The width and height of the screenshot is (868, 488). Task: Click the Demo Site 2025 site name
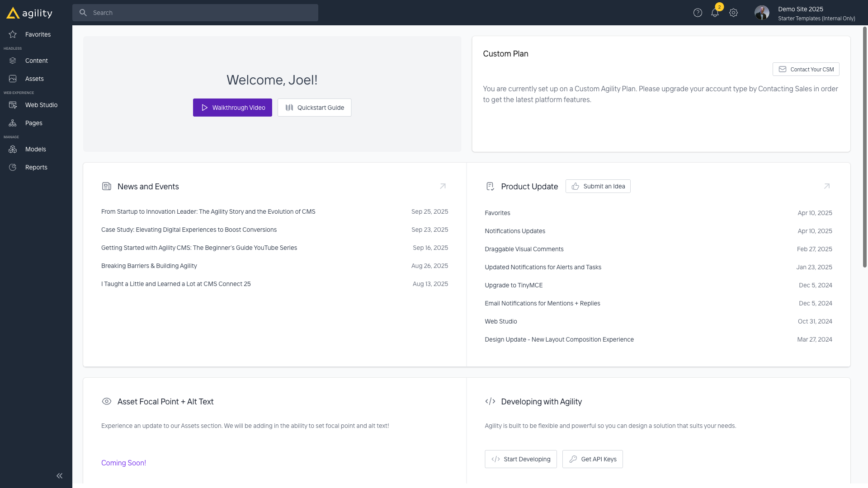pyautogui.click(x=800, y=9)
